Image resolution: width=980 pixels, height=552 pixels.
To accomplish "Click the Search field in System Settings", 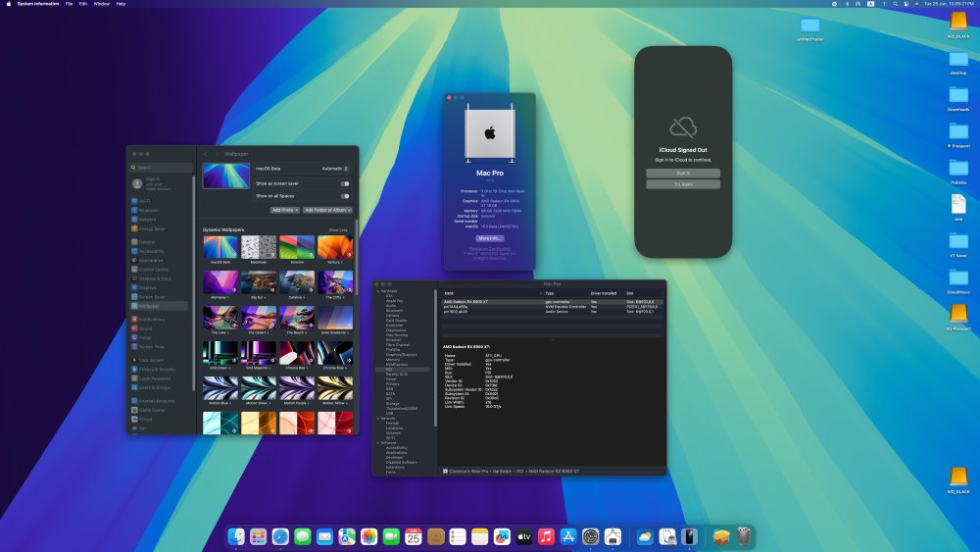I will (x=162, y=168).
